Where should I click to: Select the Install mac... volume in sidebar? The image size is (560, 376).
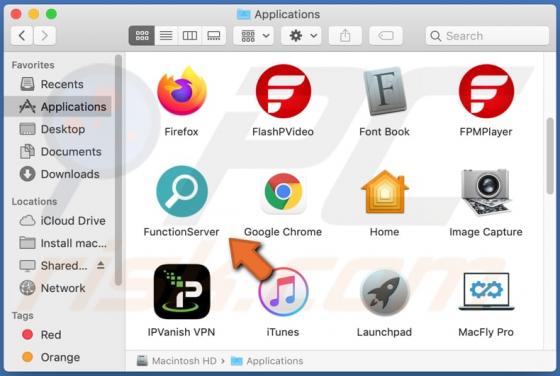pos(59,243)
